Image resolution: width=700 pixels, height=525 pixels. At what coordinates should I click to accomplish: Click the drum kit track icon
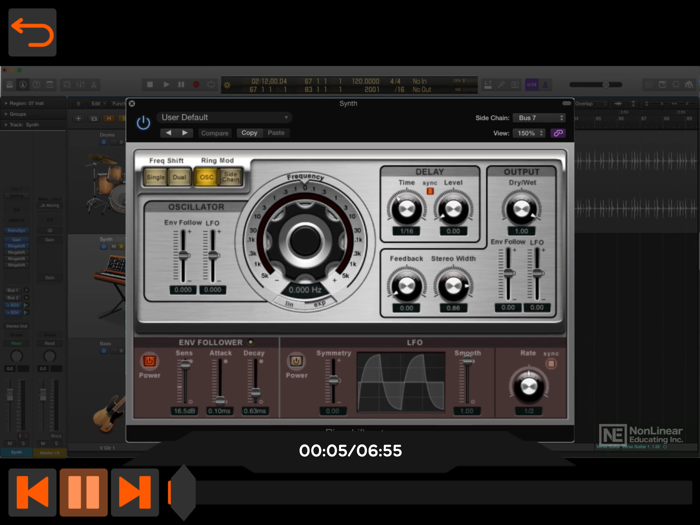105,183
